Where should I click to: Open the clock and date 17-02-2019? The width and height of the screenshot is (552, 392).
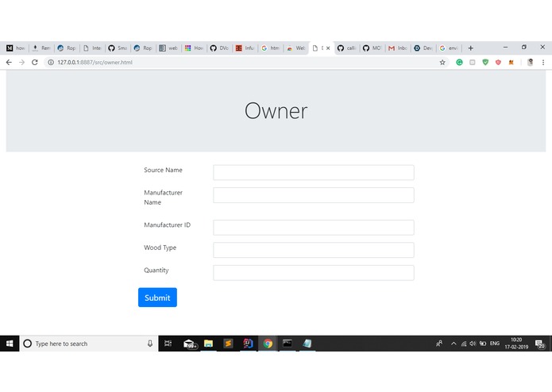516,344
